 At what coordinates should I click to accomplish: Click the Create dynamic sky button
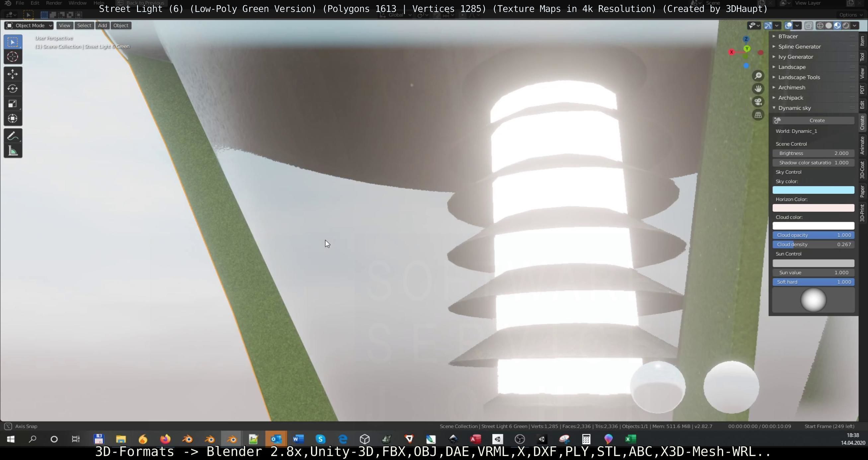[x=814, y=120]
